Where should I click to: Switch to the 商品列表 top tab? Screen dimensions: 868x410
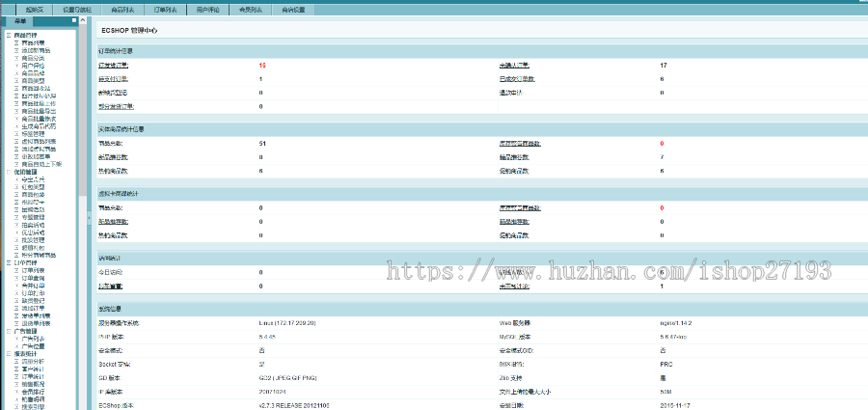[122, 10]
